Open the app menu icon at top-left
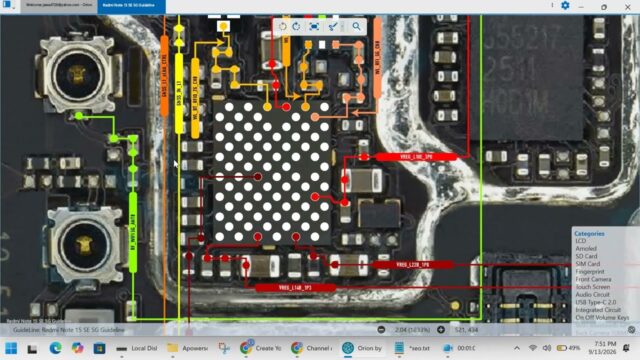The width and height of the screenshot is (640, 360). 7,5
